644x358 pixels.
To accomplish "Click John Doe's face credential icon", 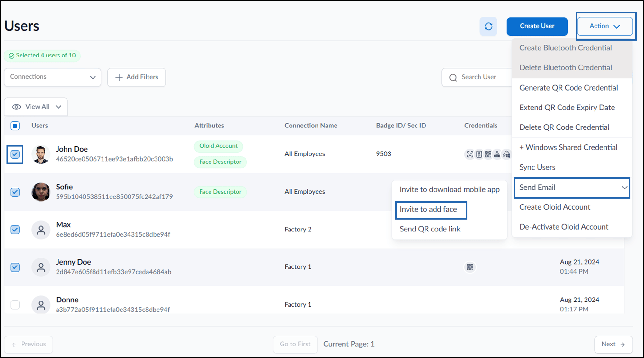I will tap(470, 154).
